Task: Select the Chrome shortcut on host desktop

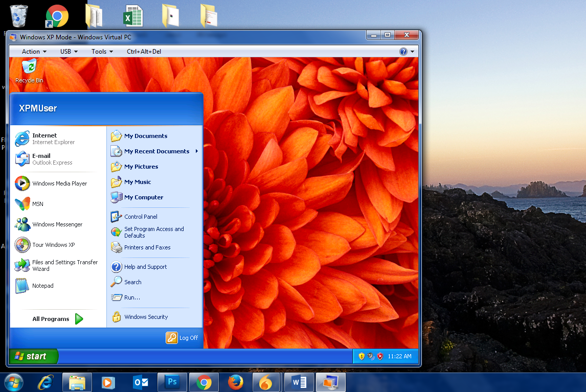Action: tap(56, 16)
